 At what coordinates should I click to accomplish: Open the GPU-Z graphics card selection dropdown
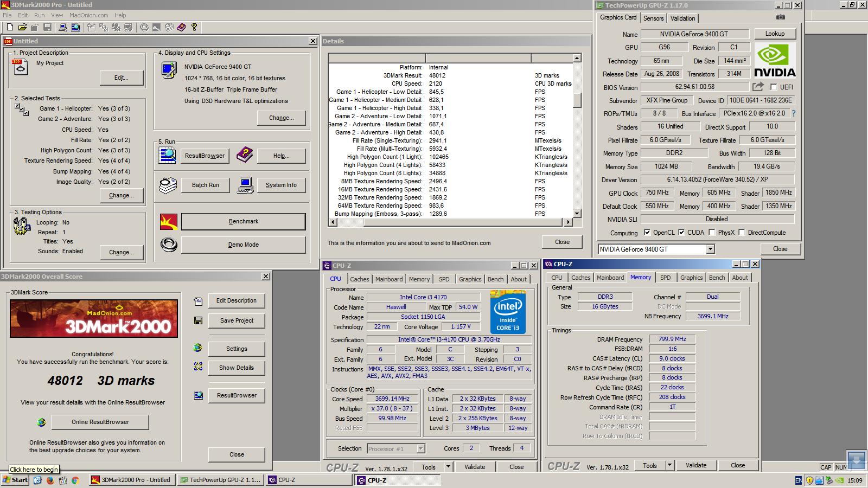tap(710, 249)
